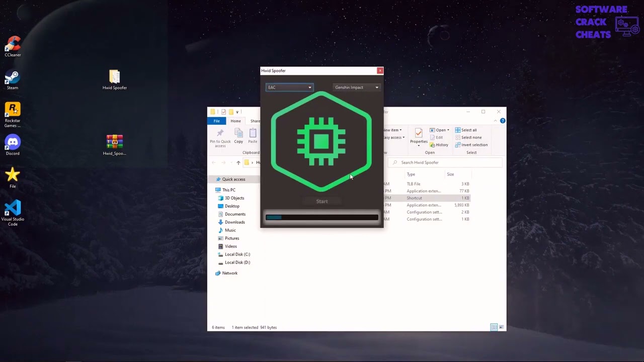Click the properties checkmark in Explorer title bar
Screen dimensions: 644x362
click(223, 112)
